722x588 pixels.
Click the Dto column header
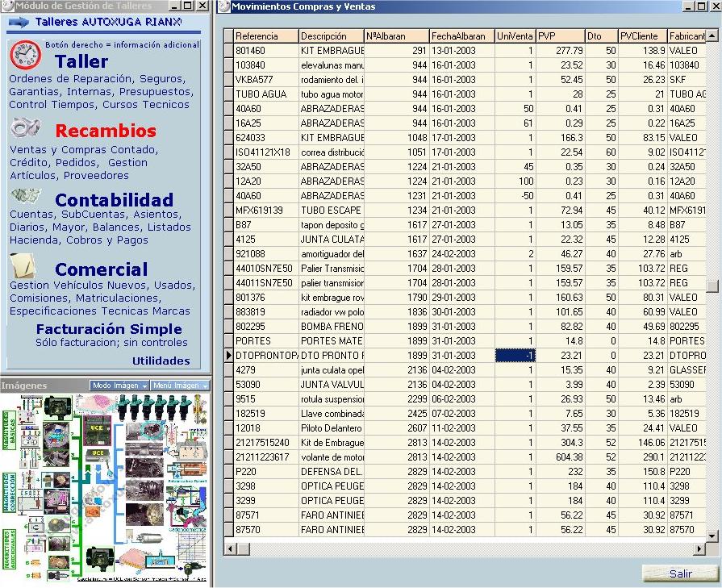tap(601, 36)
